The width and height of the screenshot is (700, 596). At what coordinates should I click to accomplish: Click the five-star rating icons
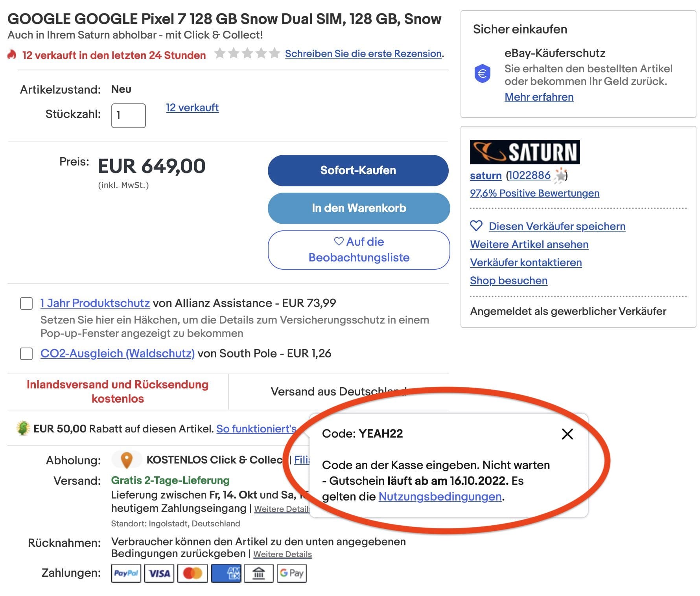coord(247,53)
